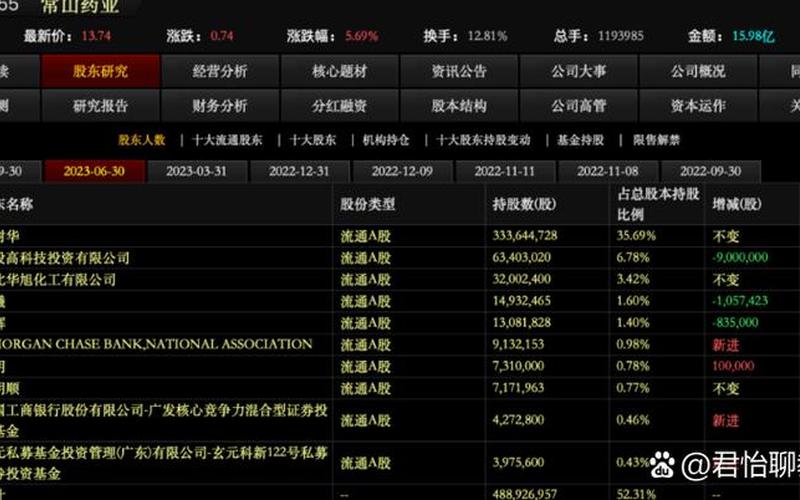Open 核心题材 tab
This screenshot has width=800, height=500.
tap(340, 71)
